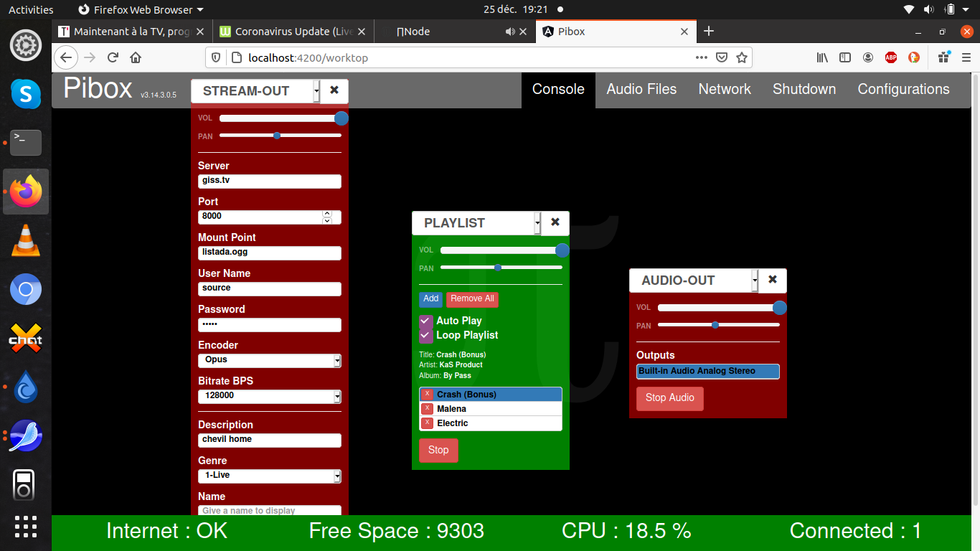Toggle Auto Play checkbox
This screenshot has width=980, height=551.
tap(426, 321)
